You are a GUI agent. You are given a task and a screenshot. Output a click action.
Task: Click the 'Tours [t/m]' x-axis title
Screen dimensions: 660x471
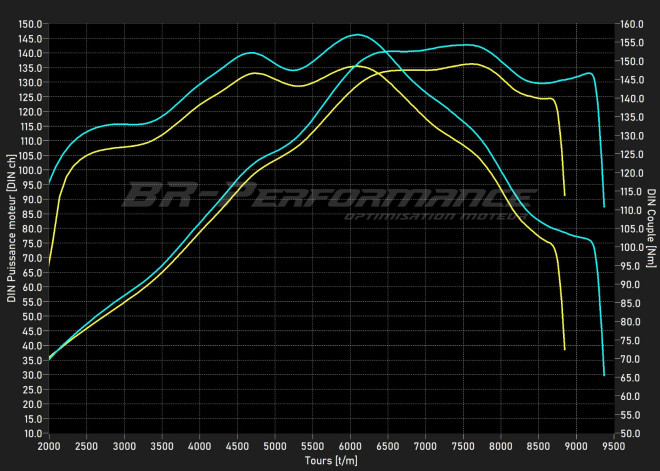coord(331,461)
